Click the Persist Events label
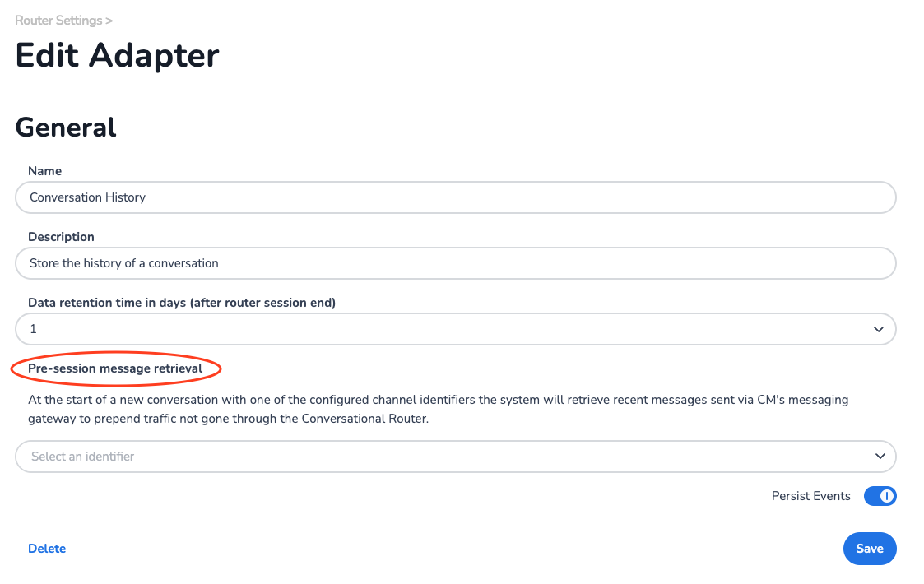This screenshot has height=584, width=924. pos(810,496)
